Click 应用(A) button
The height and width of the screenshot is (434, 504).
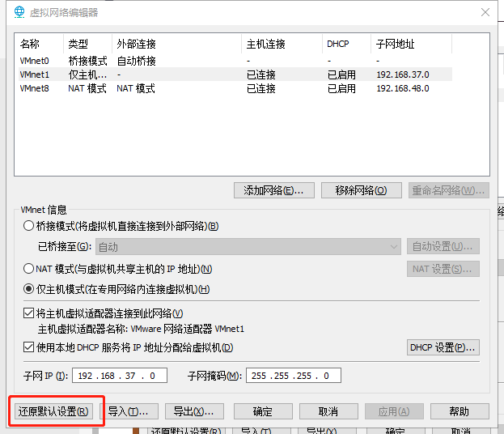tap(394, 411)
